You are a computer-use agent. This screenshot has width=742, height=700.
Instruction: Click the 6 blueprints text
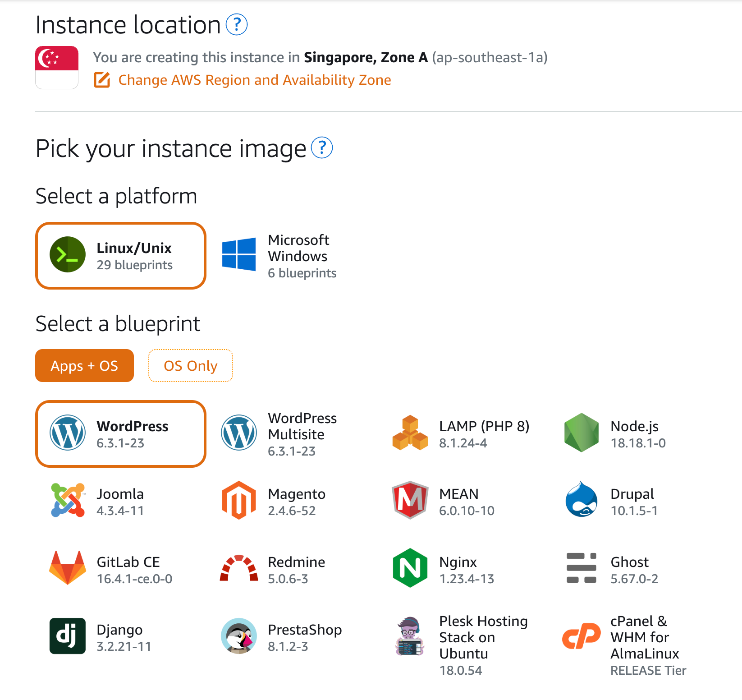pos(302,273)
